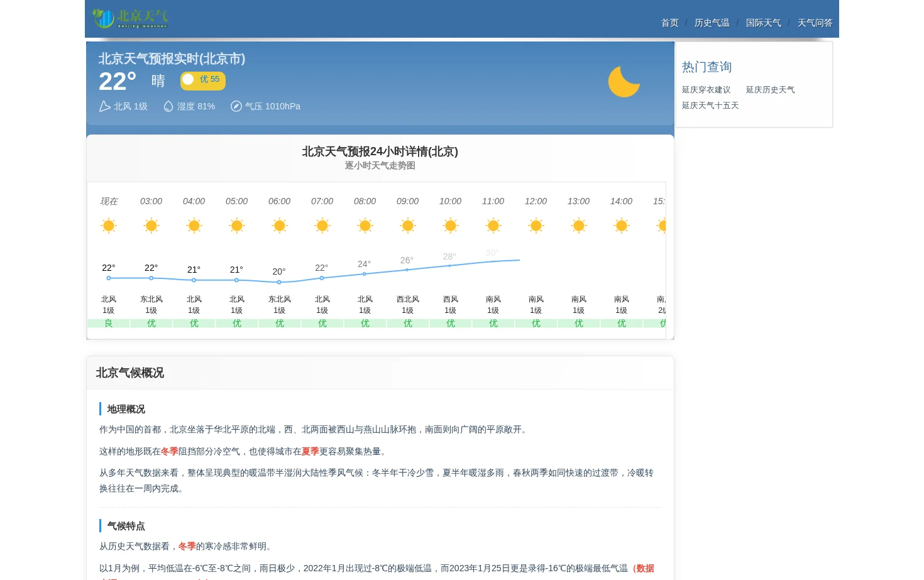Click the humidity droplet icon beside 湿度 81%
The image size is (924, 580).
168,106
